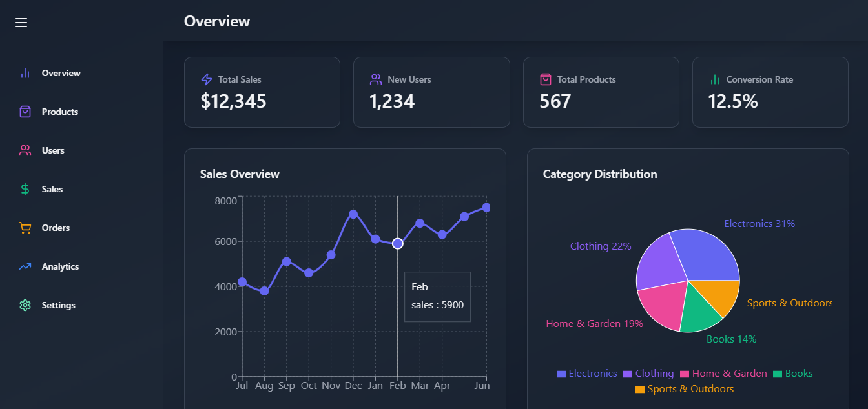The image size is (868, 409).
Task: Click the Users people icon in sidebar
Action: pyautogui.click(x=25, y=150)
